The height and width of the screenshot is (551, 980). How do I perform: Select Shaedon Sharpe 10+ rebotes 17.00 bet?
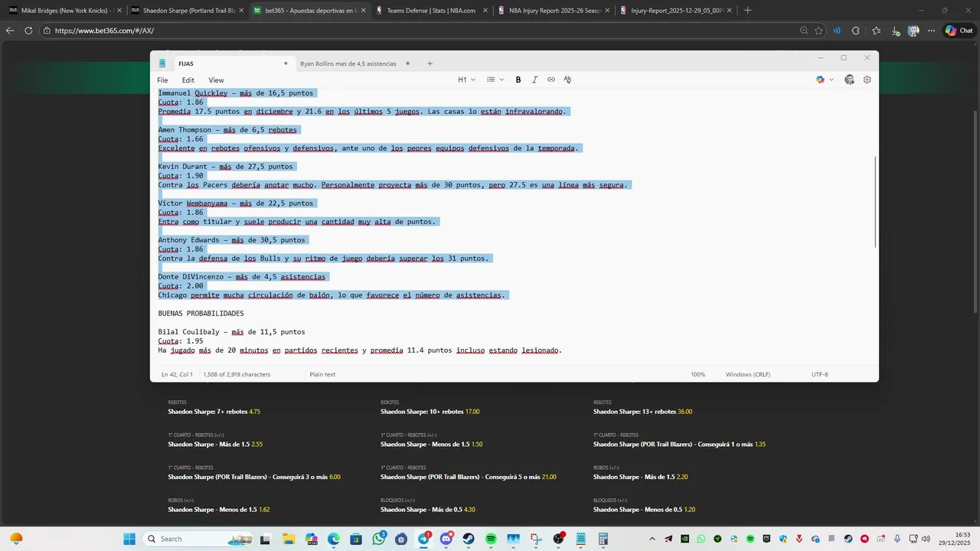(x=430, y=412)
